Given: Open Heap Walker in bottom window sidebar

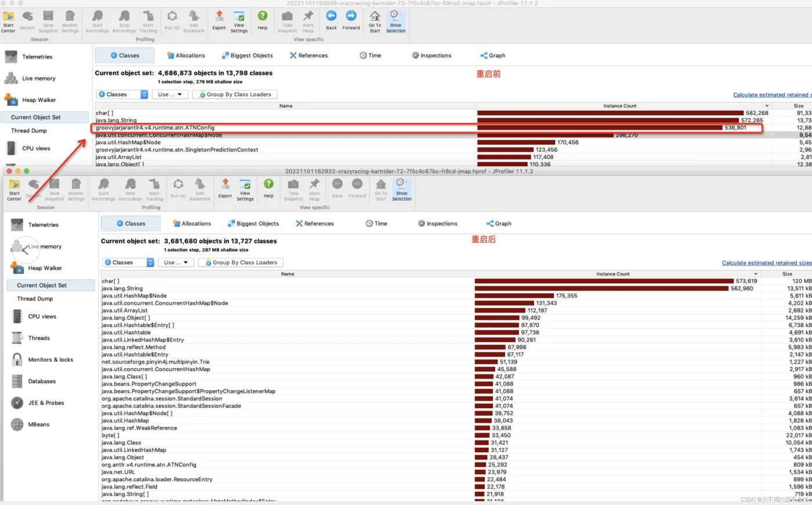Looking at the screenshot, I should [x=45, y=268].
